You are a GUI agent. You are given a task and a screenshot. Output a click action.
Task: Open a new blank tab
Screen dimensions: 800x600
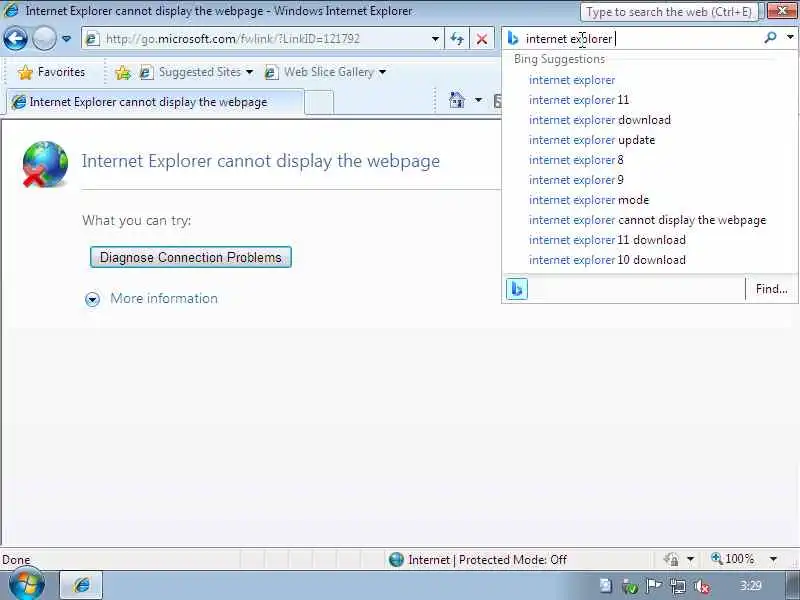click(x=320, y=103)
